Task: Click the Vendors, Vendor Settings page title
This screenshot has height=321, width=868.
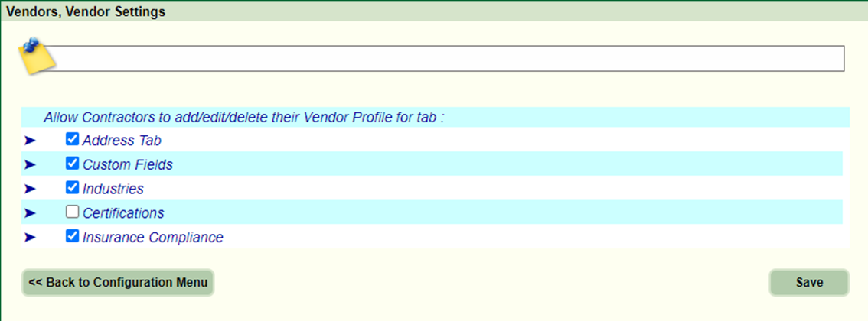Action: pyautogui.click(x=86, y=11)
